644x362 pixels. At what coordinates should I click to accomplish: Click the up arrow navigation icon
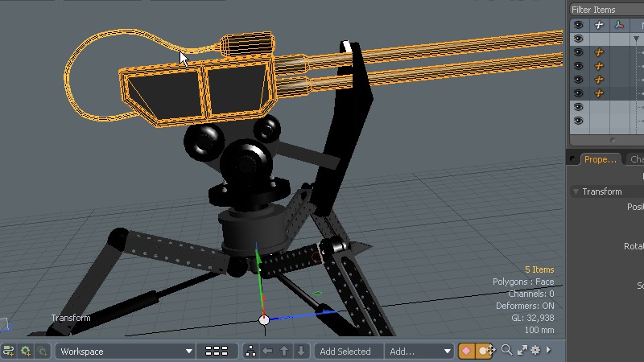click(284, 351)
